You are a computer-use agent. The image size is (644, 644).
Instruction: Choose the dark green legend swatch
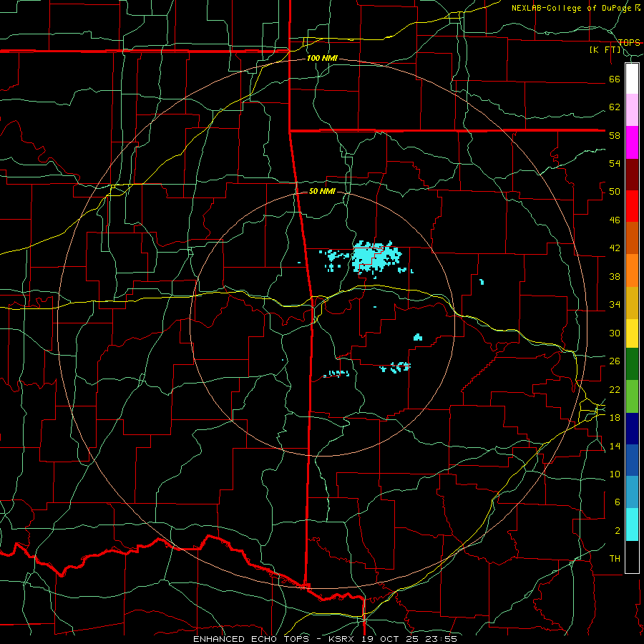click(632, 364)
